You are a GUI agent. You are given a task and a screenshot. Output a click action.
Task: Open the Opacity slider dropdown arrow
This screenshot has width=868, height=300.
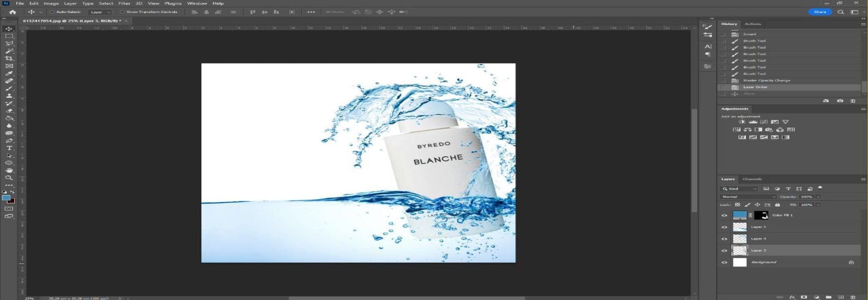pos(818,197)
